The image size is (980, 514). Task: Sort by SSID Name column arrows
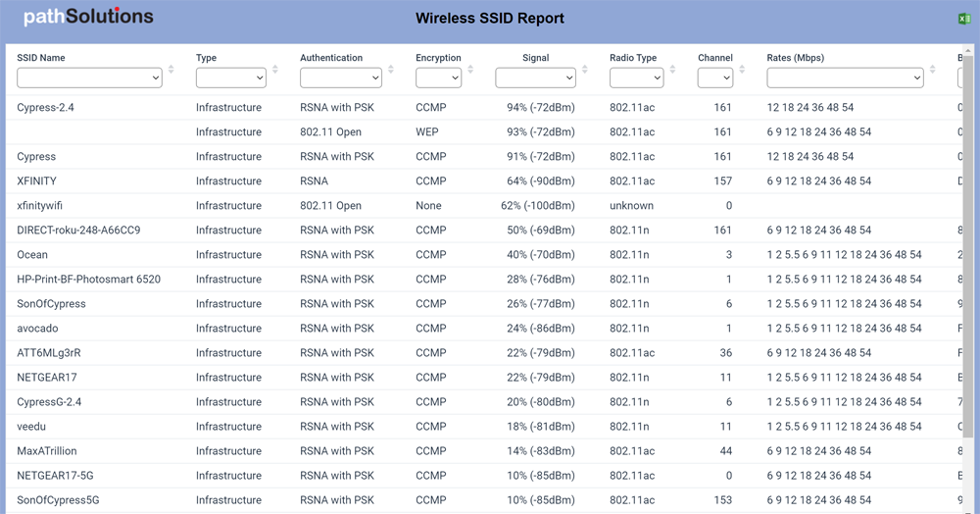171,70
